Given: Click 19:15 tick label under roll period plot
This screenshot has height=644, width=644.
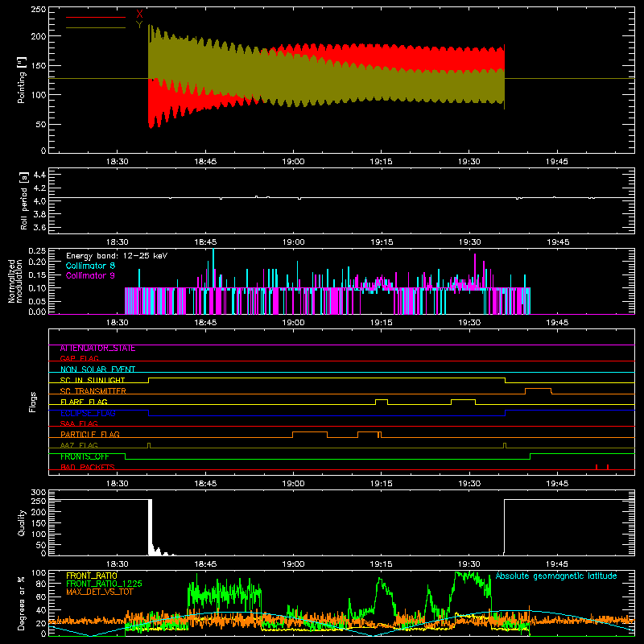Looking at the screenshot, I should coord(382,242).
